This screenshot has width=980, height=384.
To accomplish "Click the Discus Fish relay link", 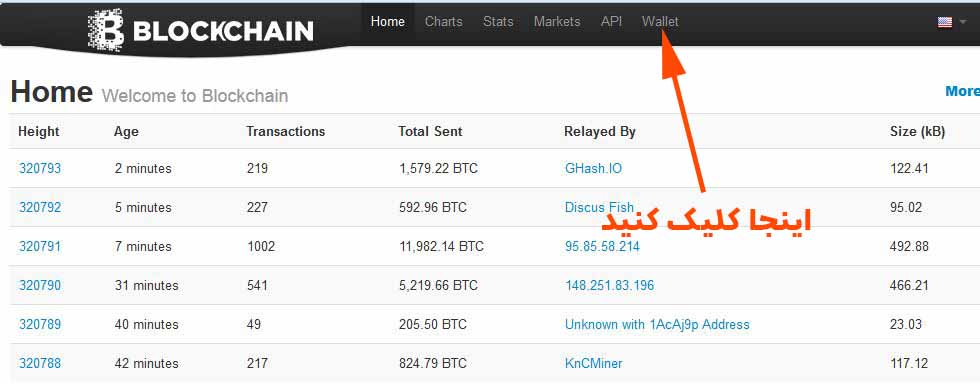I will [x=599, y=207].
